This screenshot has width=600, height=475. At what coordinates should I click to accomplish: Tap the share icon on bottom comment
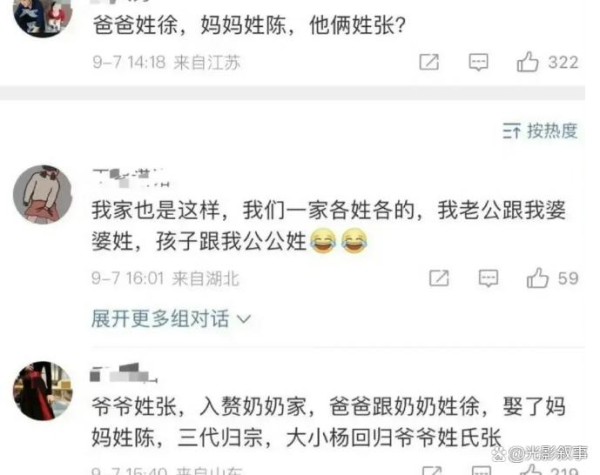coord(432,471)
